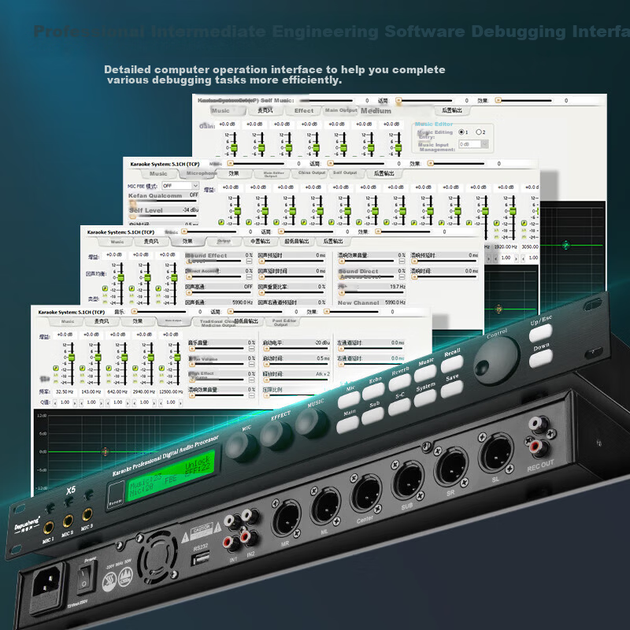Open the Music Input Management 0 dB dropdown

474,144
